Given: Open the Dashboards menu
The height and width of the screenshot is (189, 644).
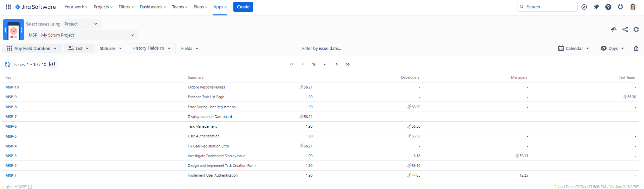Looking at the screenshot, I should [153, 7].
